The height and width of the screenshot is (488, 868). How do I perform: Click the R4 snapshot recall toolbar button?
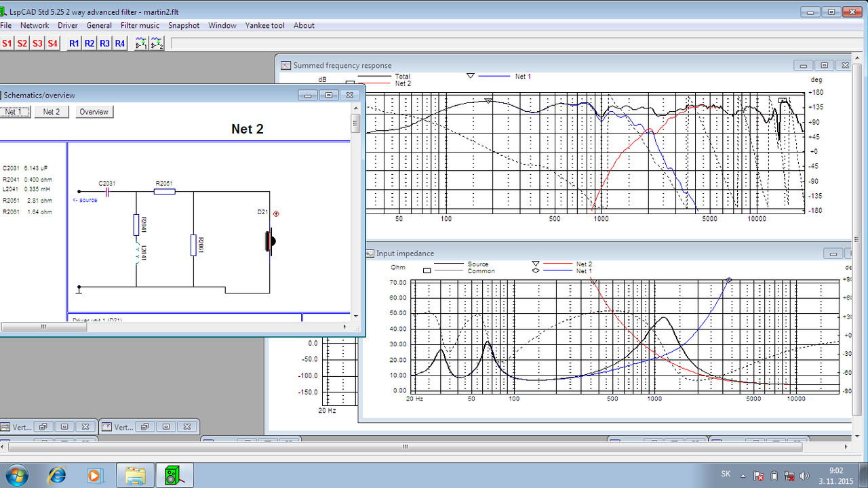[120, 43]
